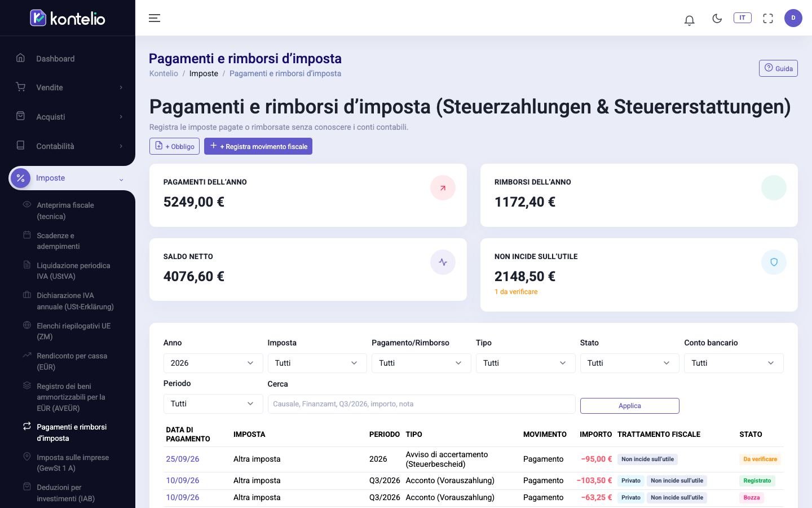Open the Anno dropdown showing 2026

click(213, 363)
